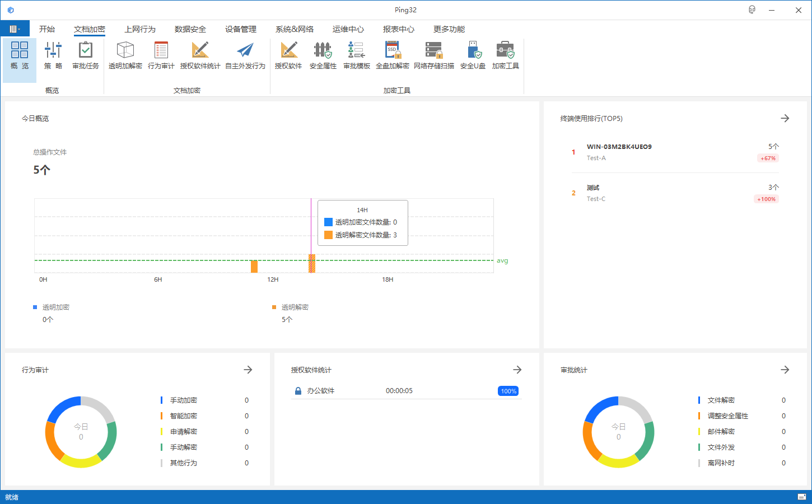The width and height of the screenshot is (812, 504).
Task: Open the 审批模板 approval template icon
Action: pyautogui.click(x=357, y=55)
